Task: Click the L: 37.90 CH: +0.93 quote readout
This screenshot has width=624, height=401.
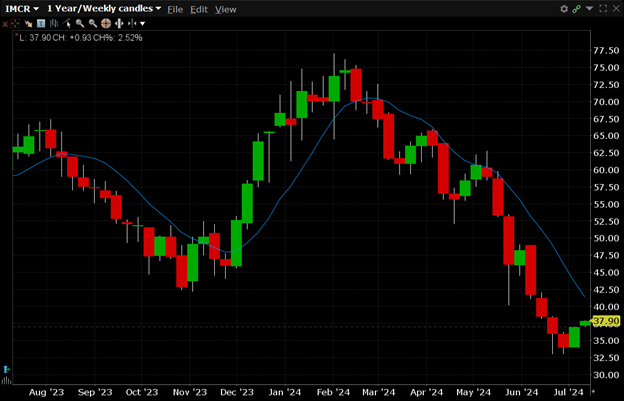Action: click(x=81, y=38)
